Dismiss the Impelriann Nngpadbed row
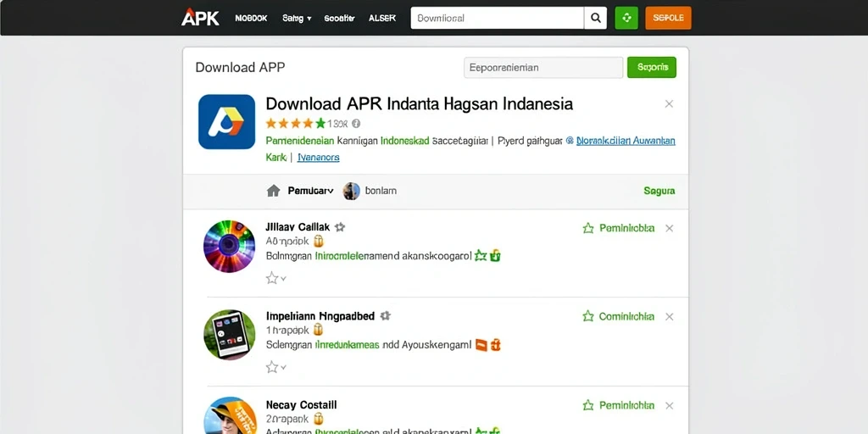This screenshot has width=868, height=434. [670, 317]
